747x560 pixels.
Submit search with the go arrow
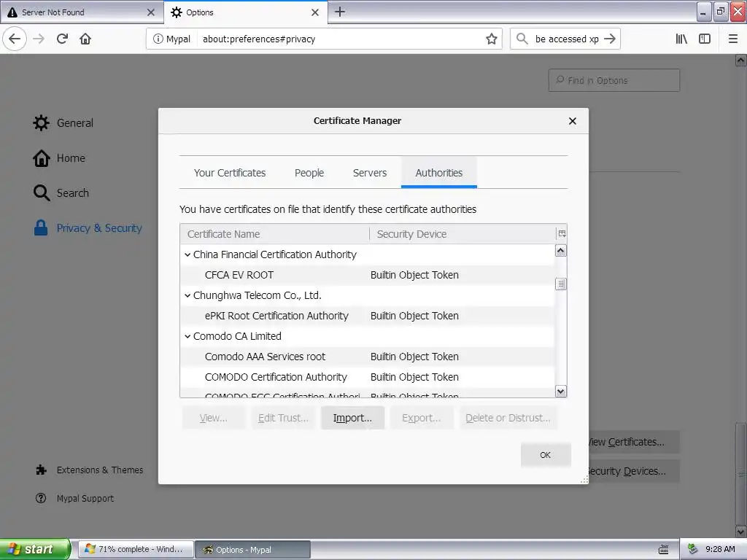(x=610, y=39)
